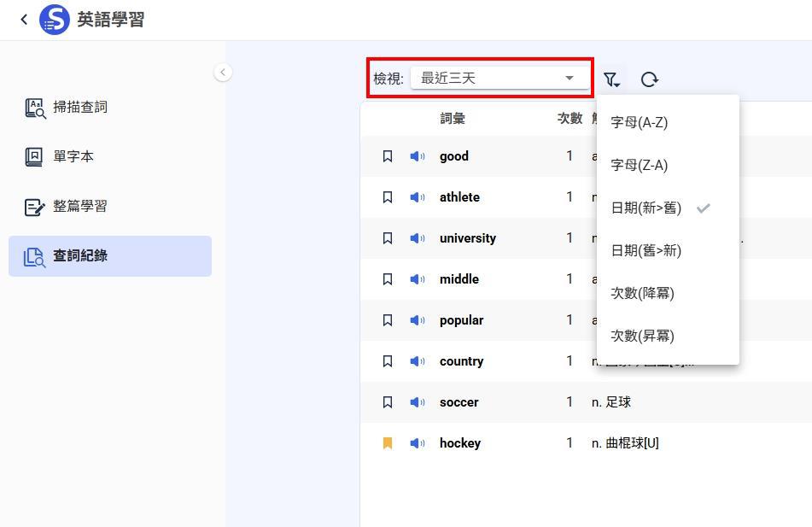Screen dimensions: 812x527
Task: Bookmark the word soccer
Action: tap(388, 402)
